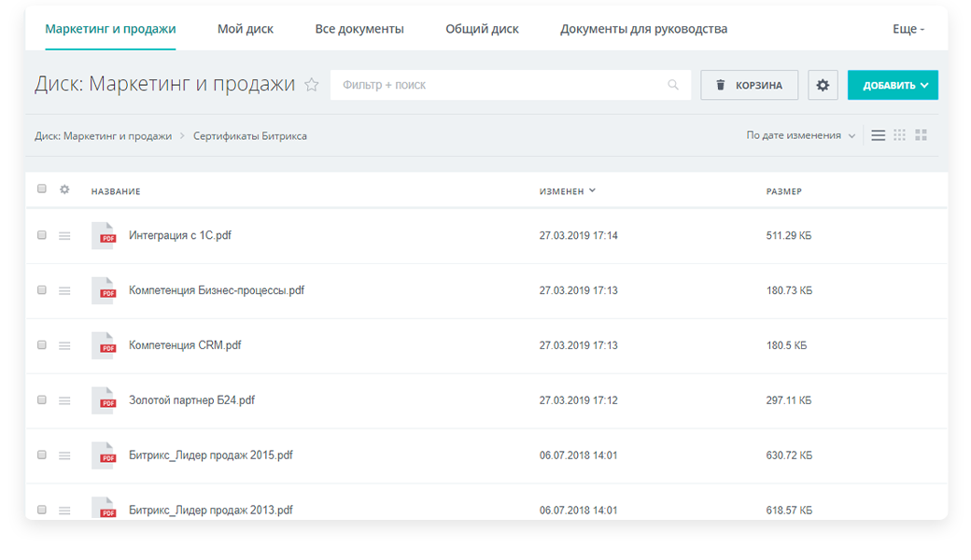Image resolution: width=971 pixels, height=560 pixels.
Task: Click date 27.03.2019 17:12
Action: point(578,401)
